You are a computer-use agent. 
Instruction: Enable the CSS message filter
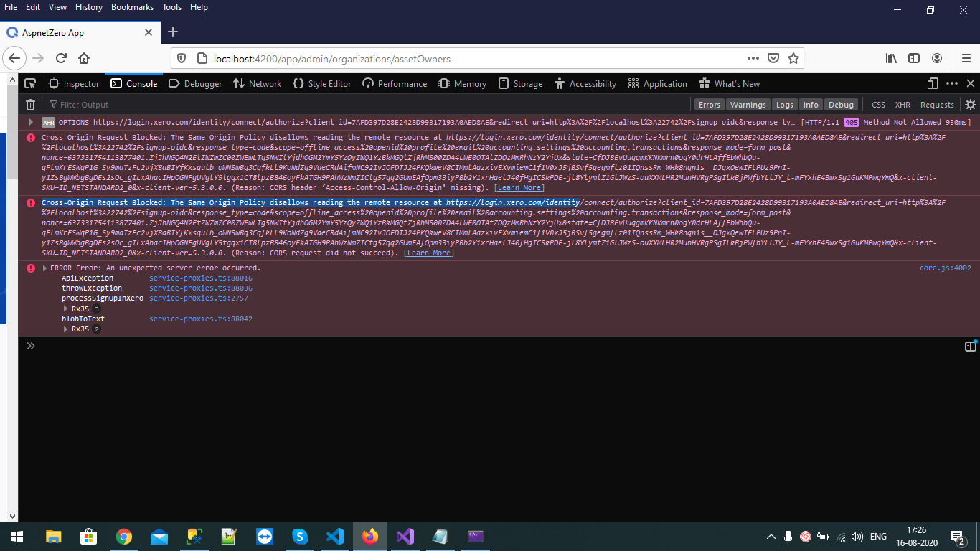[878, 104]
